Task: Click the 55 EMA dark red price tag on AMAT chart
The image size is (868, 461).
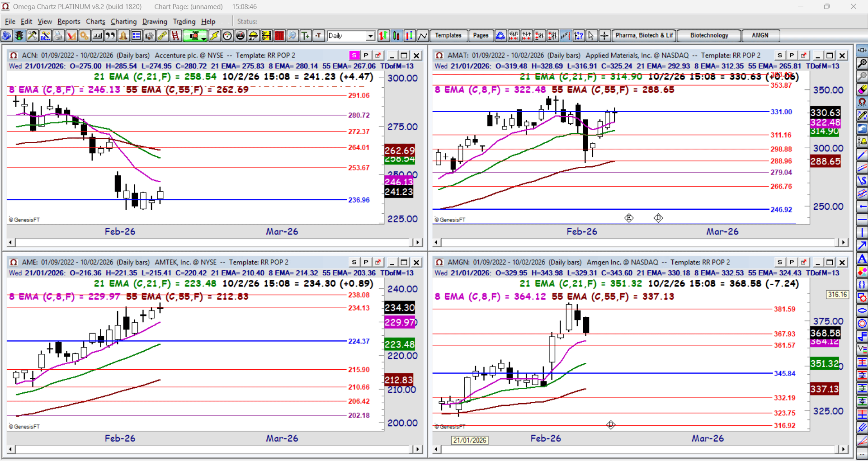Action: [x=826, y=161]
